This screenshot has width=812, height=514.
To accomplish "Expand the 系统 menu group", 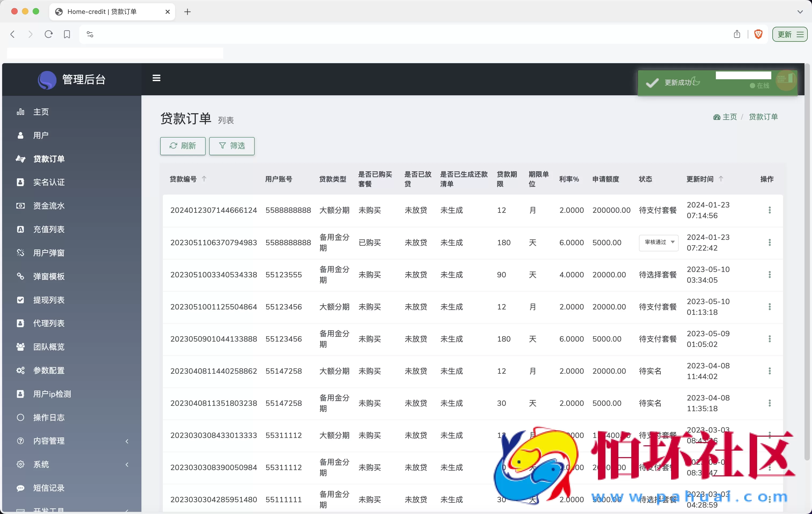I will pyautogui.click(x=42, y=464).
